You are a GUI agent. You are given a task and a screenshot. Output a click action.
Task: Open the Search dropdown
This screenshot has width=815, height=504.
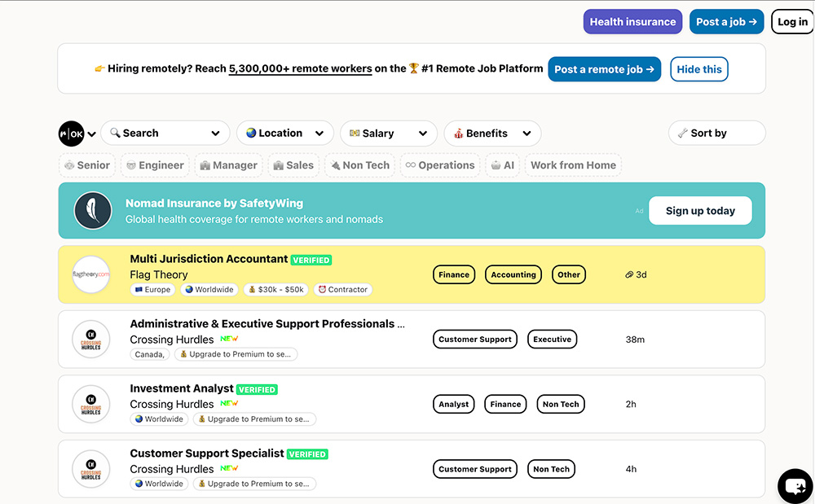[165, 133]
